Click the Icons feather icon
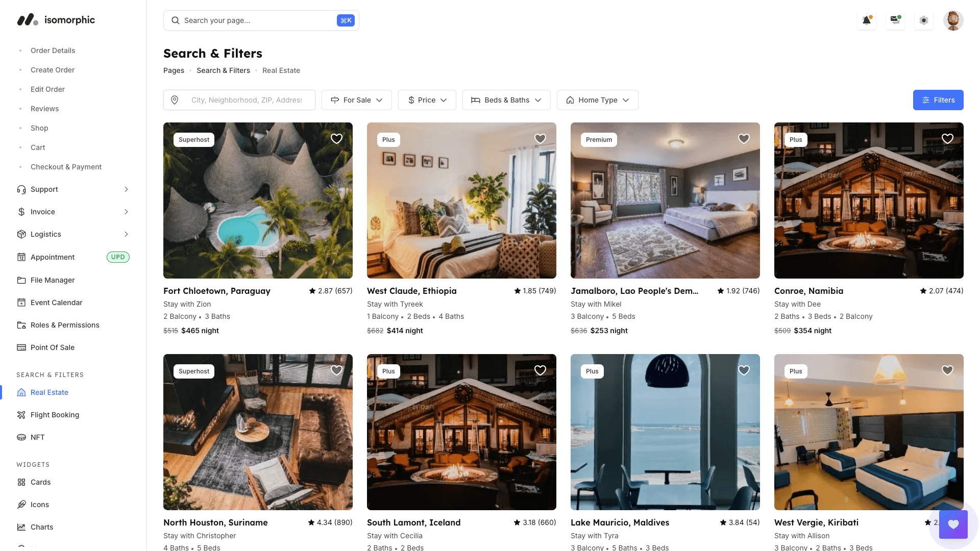The image size is (980, 551). 21,505
